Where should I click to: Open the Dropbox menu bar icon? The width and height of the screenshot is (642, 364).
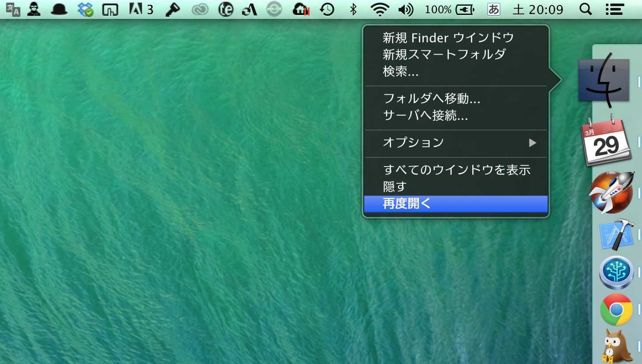point(85,9)
